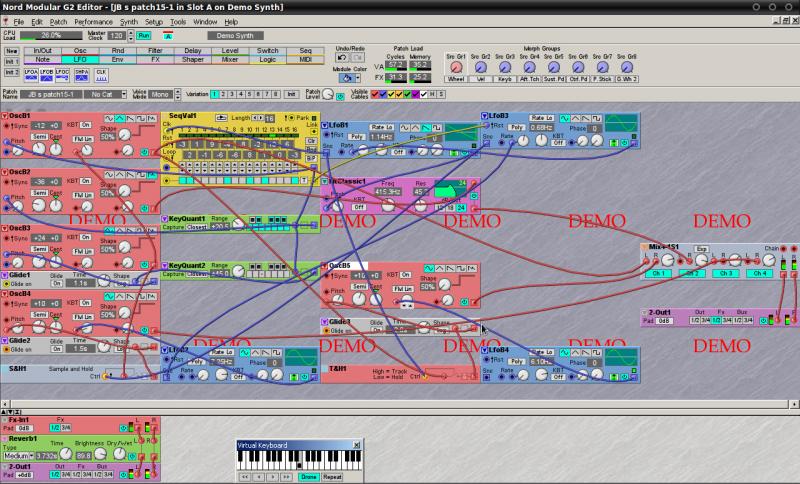Toggle Glide1 On button

click(x=57, y=283)
